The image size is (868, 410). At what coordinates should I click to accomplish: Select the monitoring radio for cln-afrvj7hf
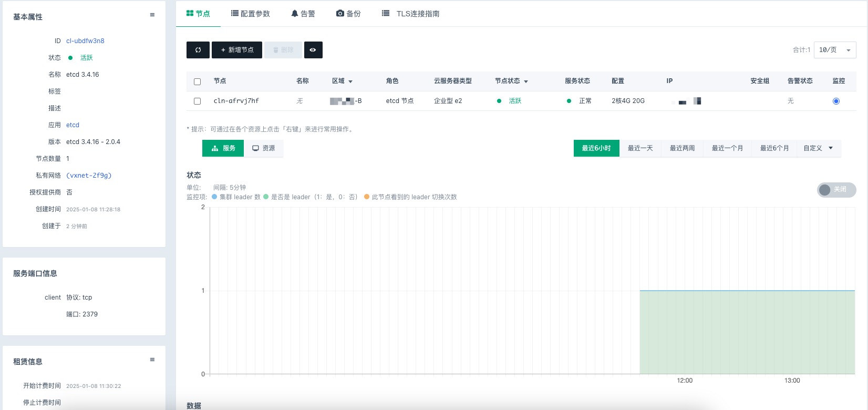click(836, 101)
